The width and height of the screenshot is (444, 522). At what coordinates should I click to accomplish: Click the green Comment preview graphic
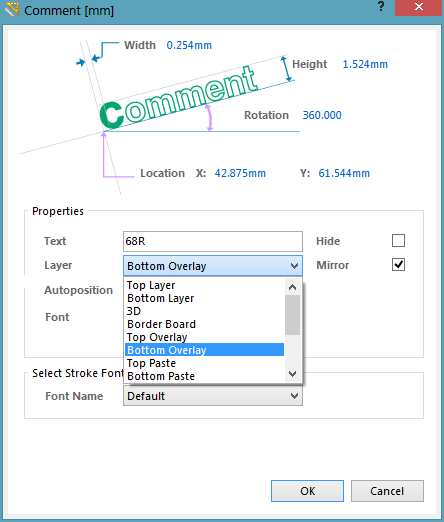(x=179, y=98)
